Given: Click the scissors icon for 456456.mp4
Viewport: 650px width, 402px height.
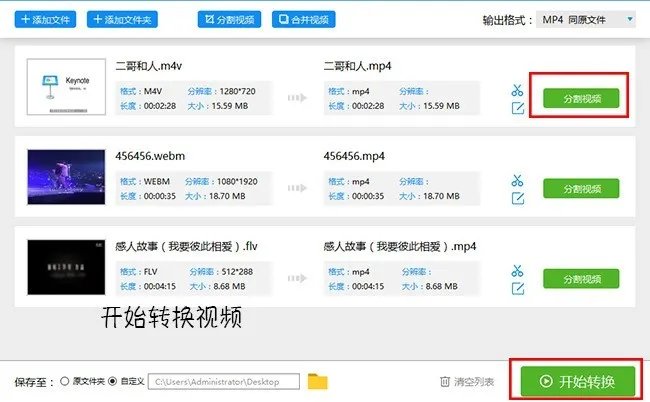Looking at the screenshot, I should (x=517, y=180).
